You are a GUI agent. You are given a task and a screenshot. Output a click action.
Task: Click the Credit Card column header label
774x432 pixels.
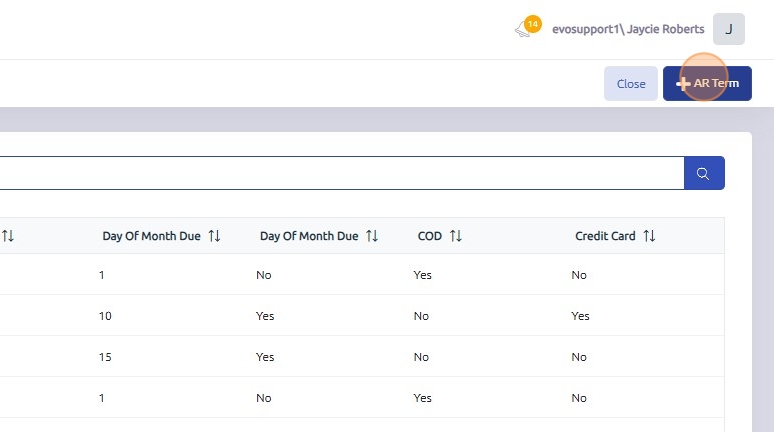click(x=605, y=236)
